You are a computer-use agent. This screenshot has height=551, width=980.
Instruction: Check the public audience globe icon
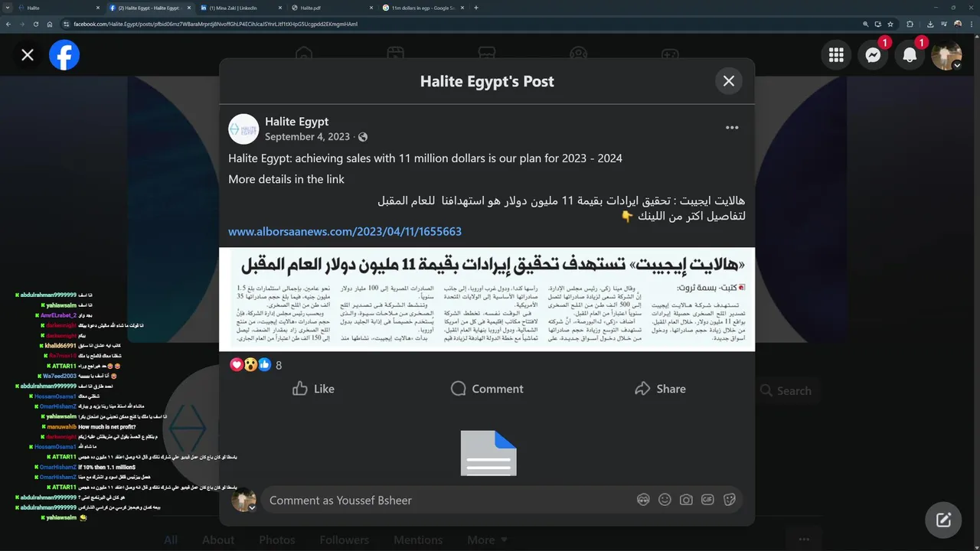coord(363,137)
